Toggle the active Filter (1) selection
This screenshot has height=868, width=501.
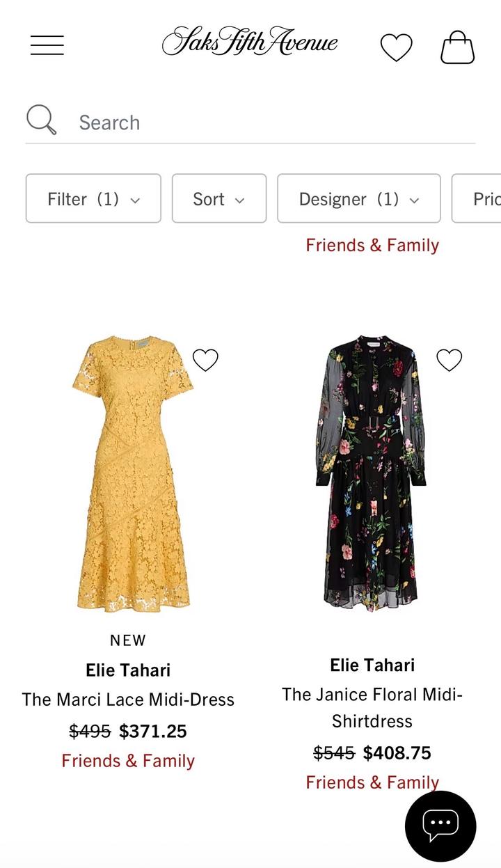coord(93,198)
